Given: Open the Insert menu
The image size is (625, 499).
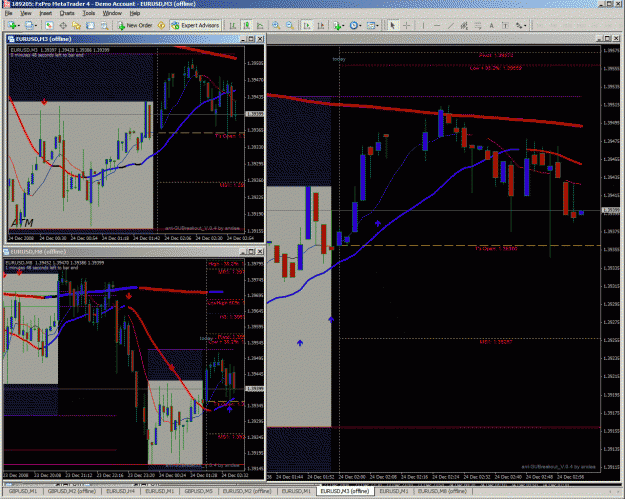Looking at the screenshot, I should tap(45, 13).
